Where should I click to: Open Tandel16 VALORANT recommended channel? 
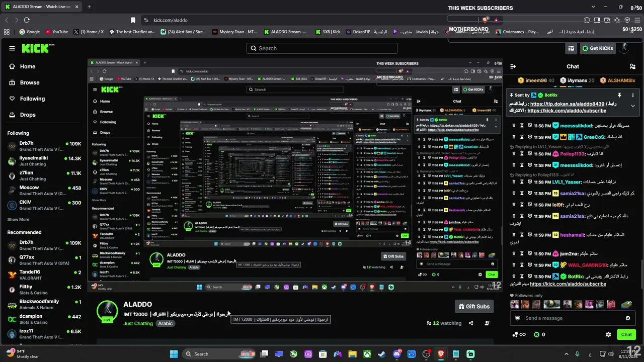coord(44,275)
